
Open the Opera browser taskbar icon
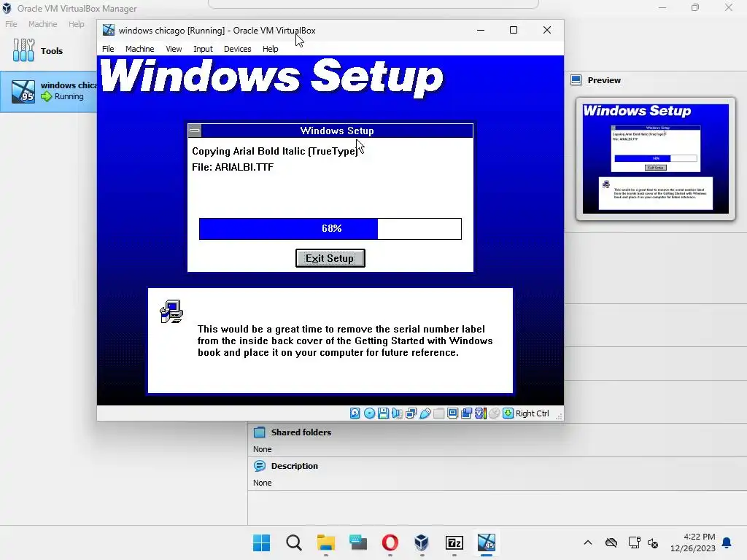pos(390,542)
